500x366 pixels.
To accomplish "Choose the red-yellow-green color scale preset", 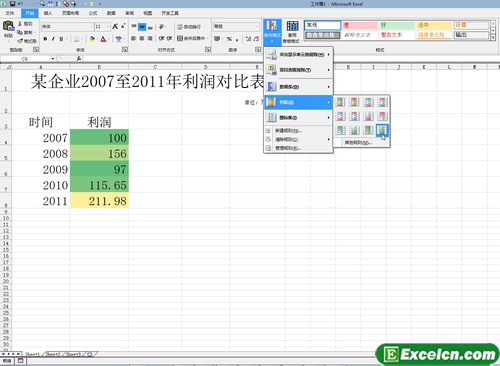I will click(354, 102).
